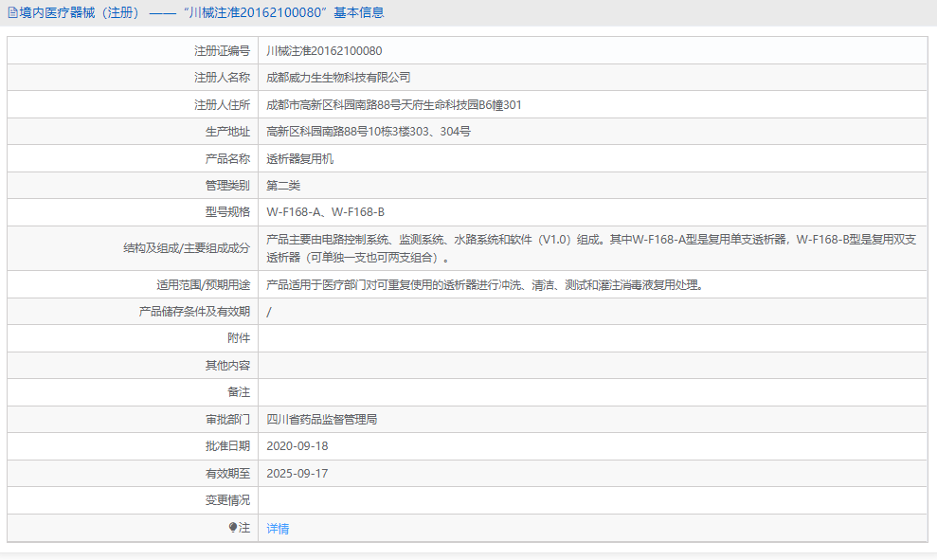Select the 产品储存条件及有效期 label
937x560 pixels.
[x=194, y=312]
